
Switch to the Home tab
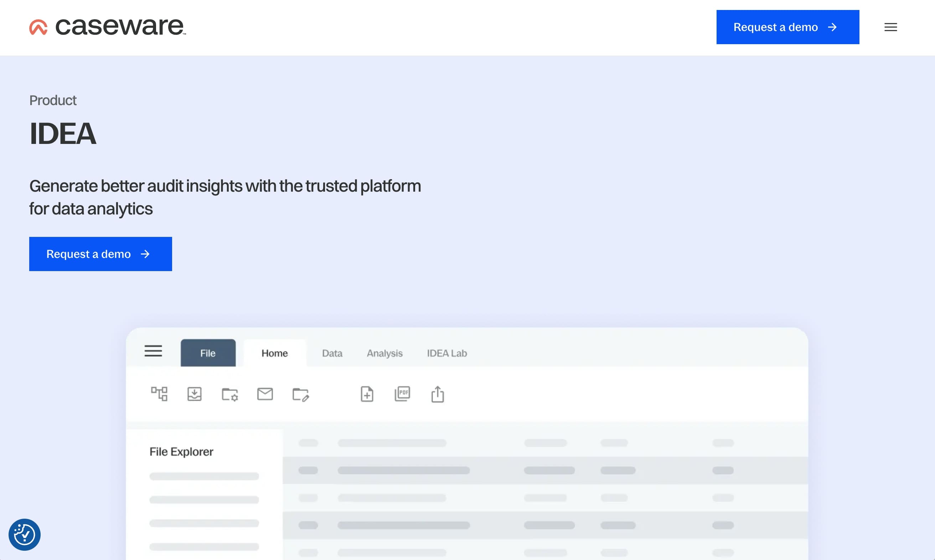pos(274,353)
